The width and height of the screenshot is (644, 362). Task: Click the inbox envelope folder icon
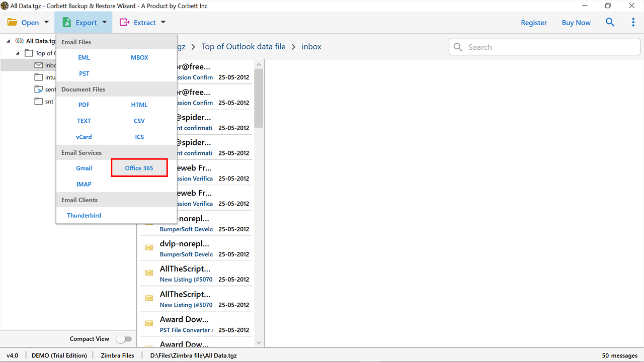[39, 65]
